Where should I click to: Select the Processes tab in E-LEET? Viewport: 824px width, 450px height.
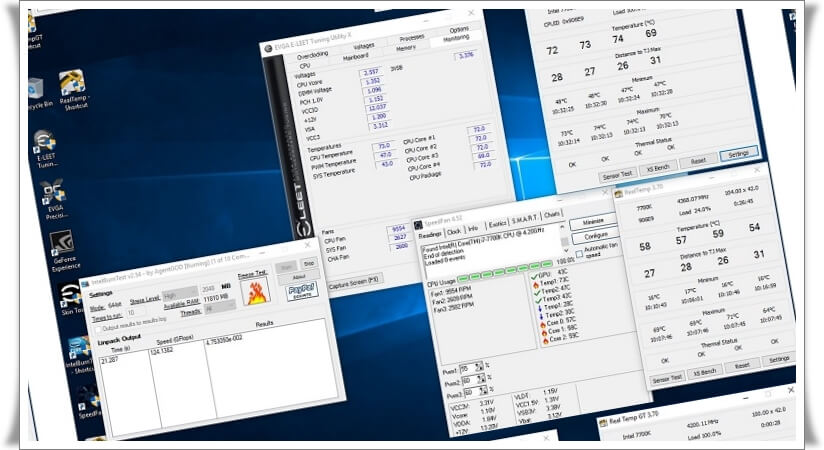(412, 38)
